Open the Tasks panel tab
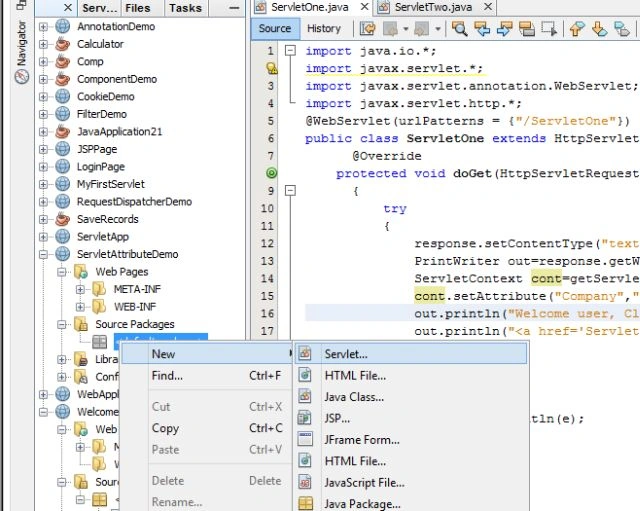This screenshot has height=511, width=640. click(x=185, y=8)
